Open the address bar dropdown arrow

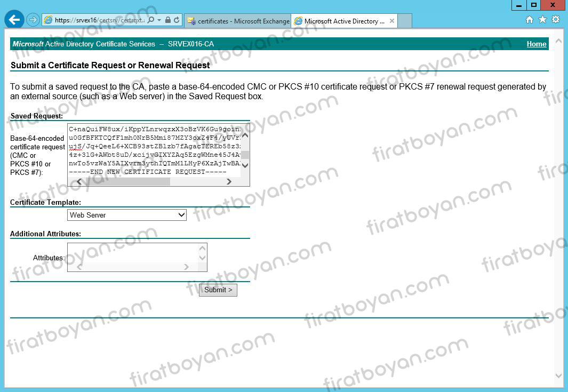(159, 20)
